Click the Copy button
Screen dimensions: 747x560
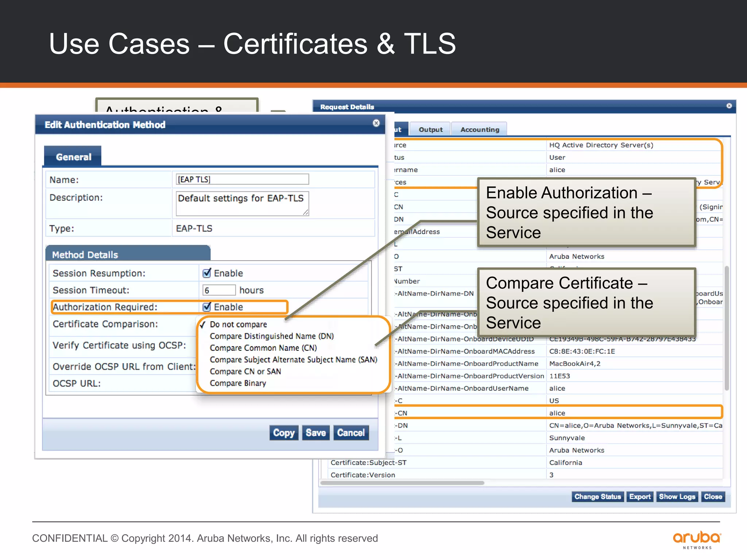point(284,433)
